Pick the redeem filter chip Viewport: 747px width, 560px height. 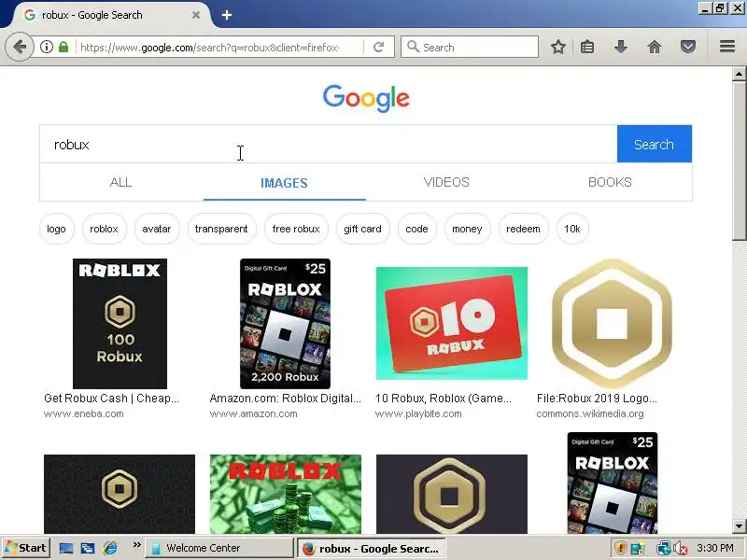[523, 229]
